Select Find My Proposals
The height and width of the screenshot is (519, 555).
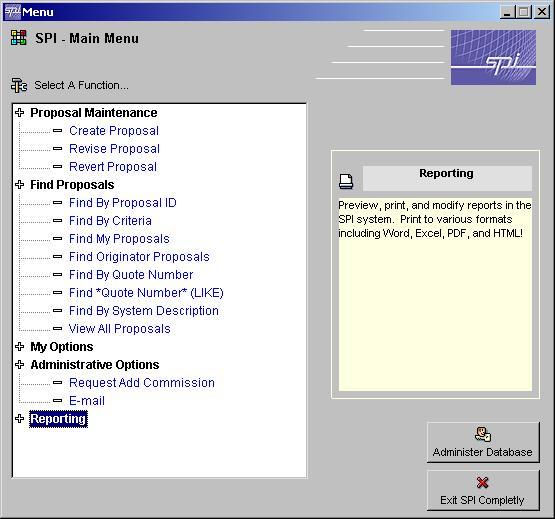tap(119, 239)
